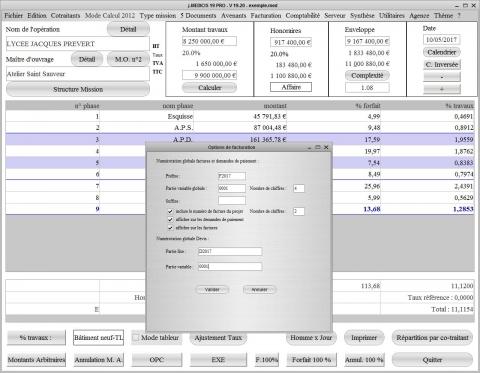Click the empty Suffixe field
480x373 pixels.
pos(232,200)
